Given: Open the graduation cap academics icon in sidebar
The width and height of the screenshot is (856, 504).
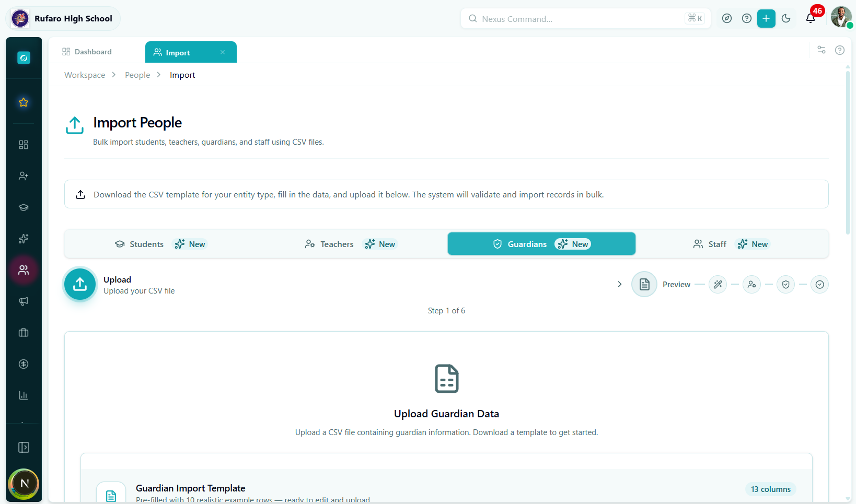Looking at the screenshot, I should [x=24, y=207].
